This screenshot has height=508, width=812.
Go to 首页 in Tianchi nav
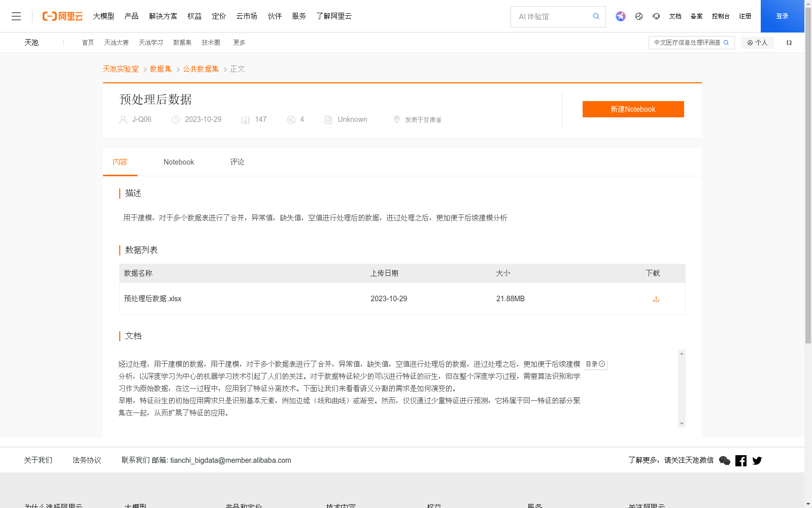pyautogui.click(x=88, y=43)
